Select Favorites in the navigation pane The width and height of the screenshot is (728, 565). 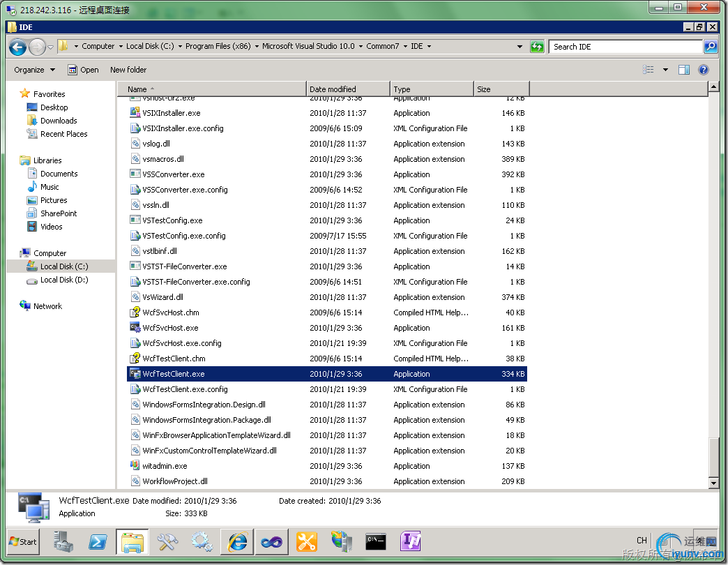50,93
